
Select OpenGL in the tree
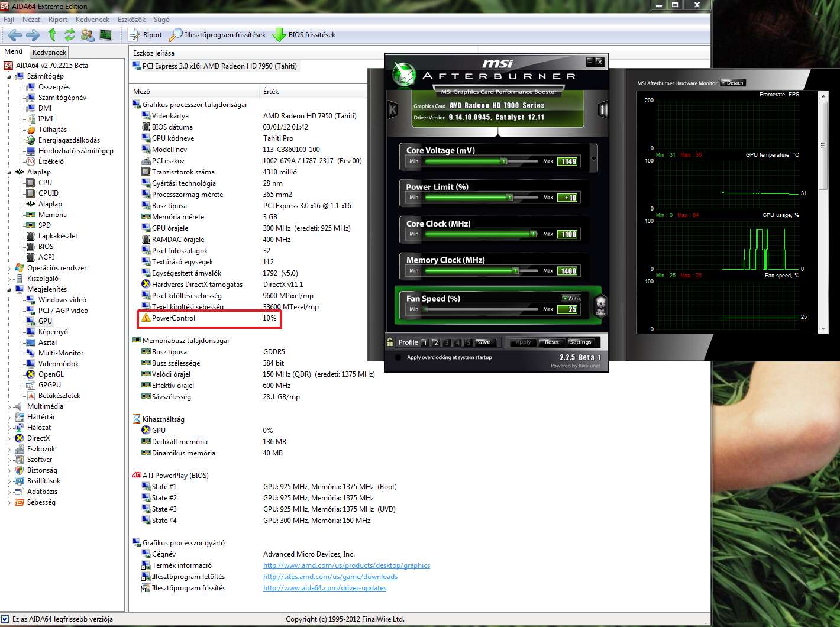click(51, 374)
